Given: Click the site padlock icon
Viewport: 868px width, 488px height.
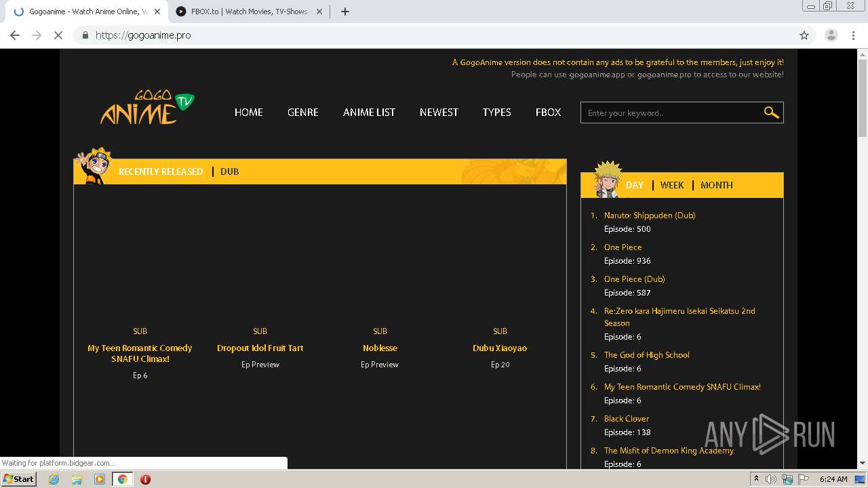Looking at the screenshot, I should coord(85,35).
